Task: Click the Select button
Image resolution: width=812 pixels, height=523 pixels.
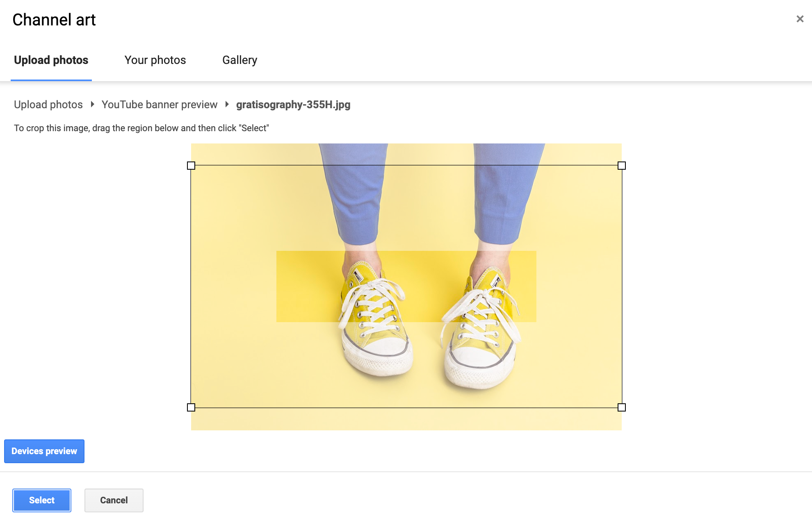Action: tap(41, 500)
